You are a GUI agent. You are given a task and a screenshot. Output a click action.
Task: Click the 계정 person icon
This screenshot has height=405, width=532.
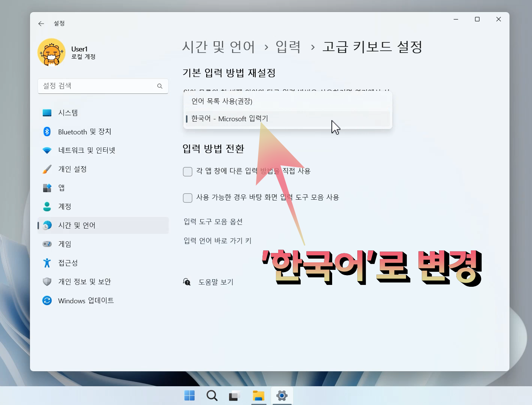[x=47, y=206]
